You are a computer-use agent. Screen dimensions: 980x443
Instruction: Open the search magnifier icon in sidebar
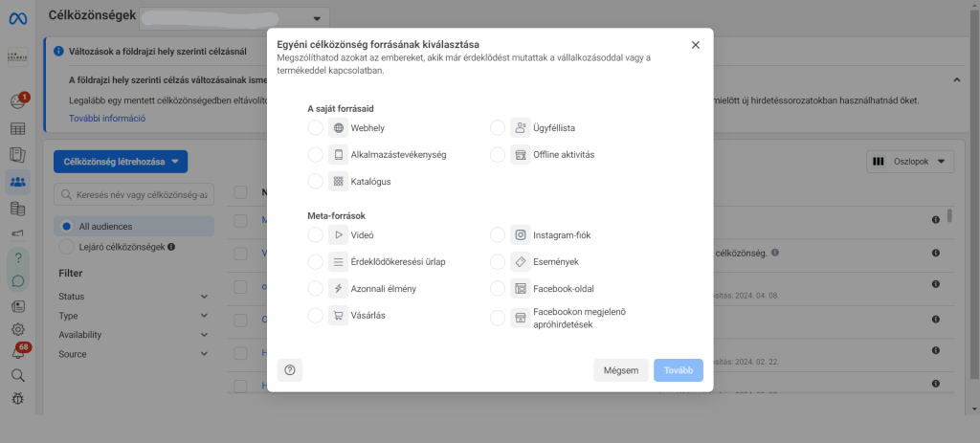click(x=17, y=374)
